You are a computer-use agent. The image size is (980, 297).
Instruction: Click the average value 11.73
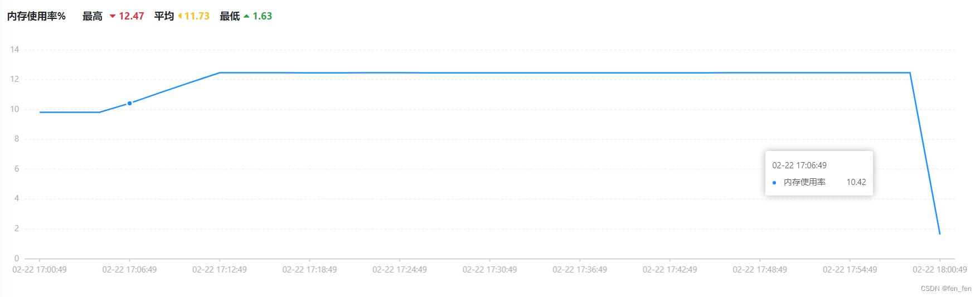197,16
